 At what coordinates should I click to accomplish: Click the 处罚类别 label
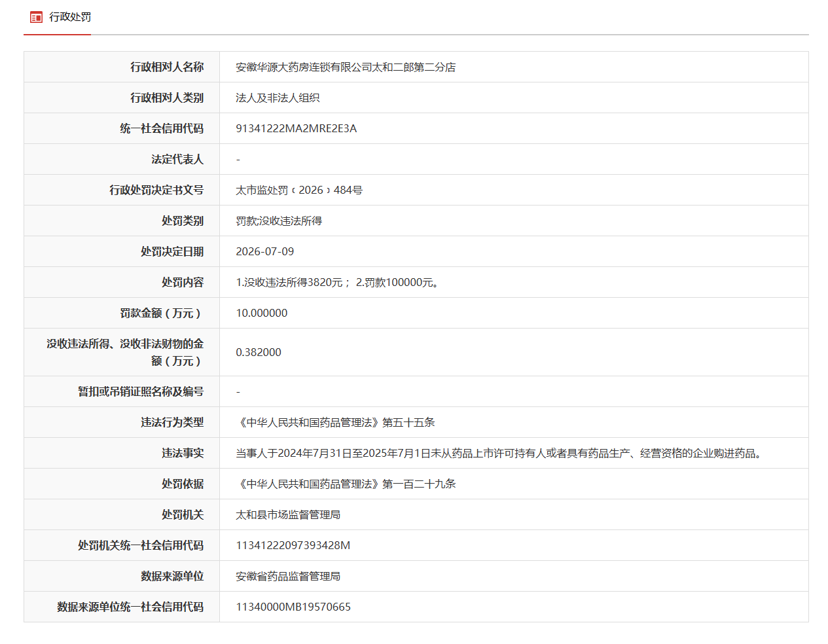tap(183, 221)
